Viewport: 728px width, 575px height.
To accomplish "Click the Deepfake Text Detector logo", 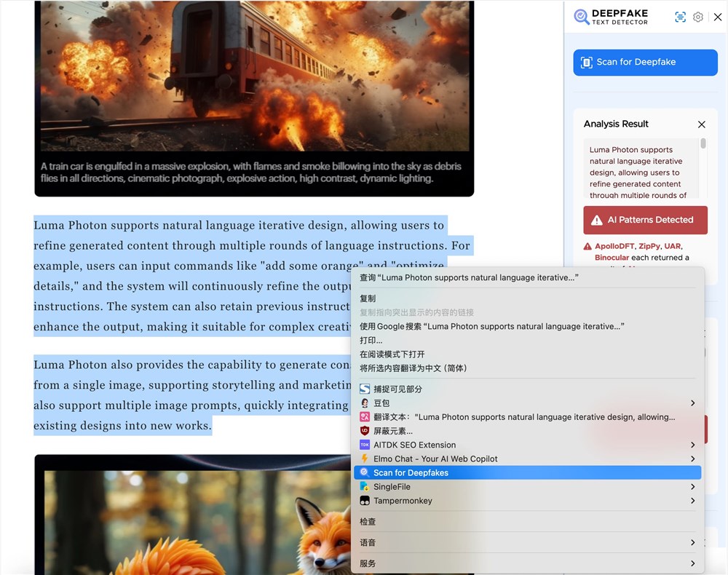I will (x=611, y=17).
